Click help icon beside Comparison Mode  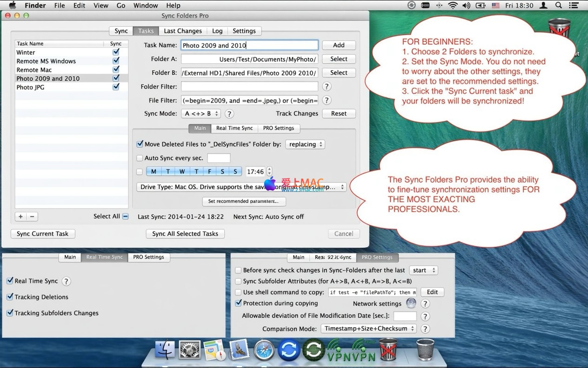click(425, 329)
